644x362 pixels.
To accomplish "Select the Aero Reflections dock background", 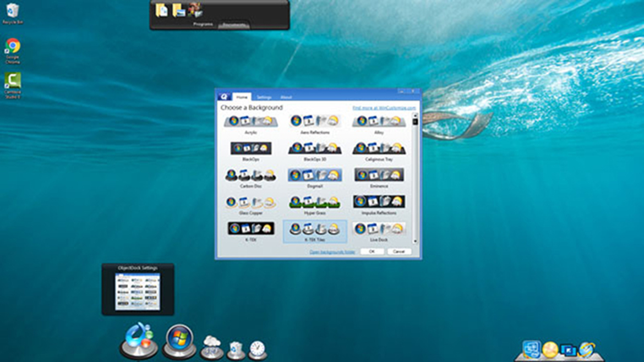I will [x=315, y=125].
